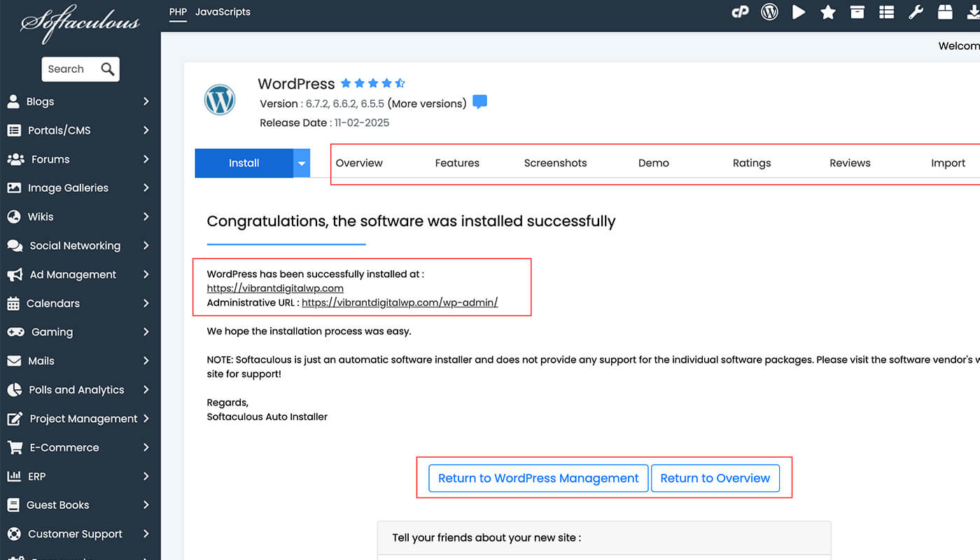Click the Customer Support headset icon

point(14,533)
